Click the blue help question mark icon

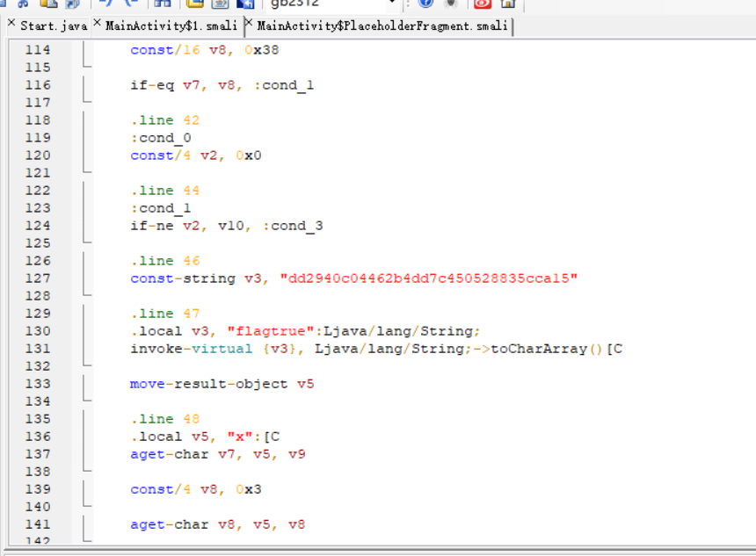(426, 4)
